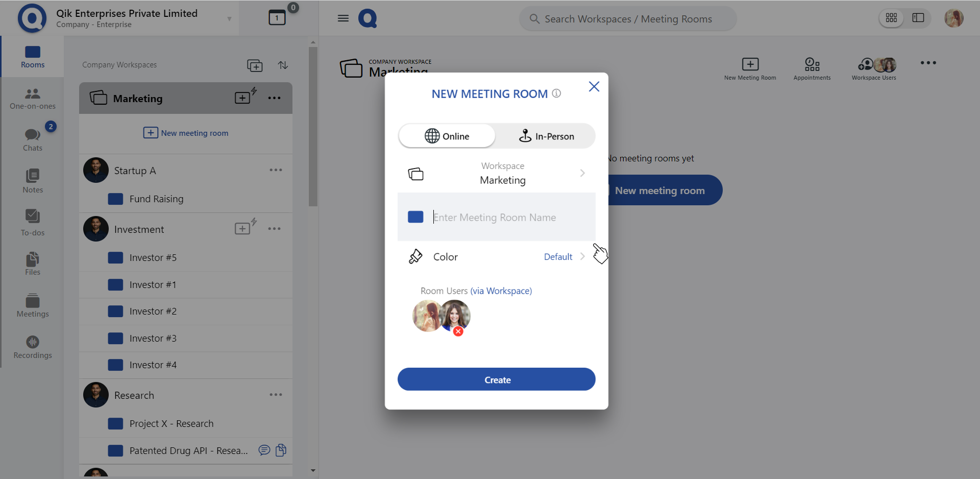Click the New meeting room link under Marketing
Screen dimensions: 980x479
186,133
